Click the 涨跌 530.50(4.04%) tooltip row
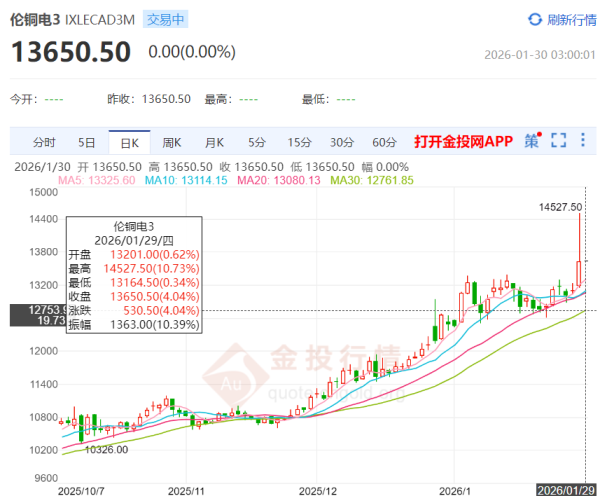The image size is (600, 496). tap(134, 310)
